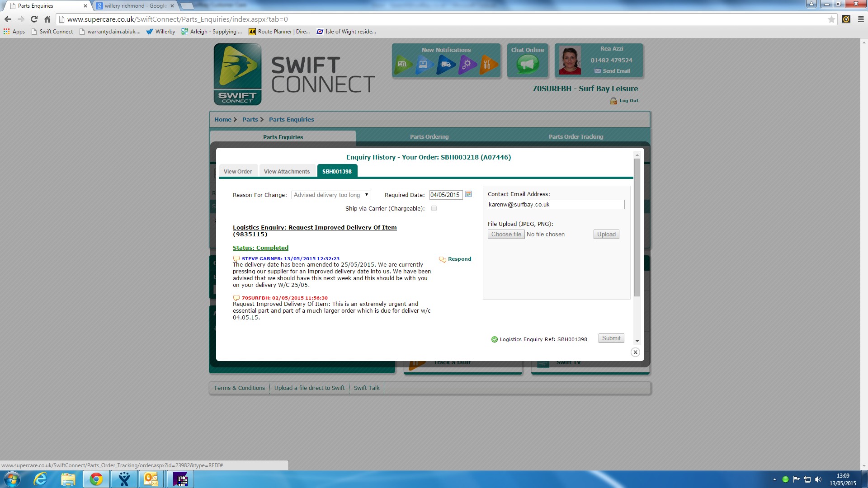Expand the Reason For Change dropdown
The image size is (868, 488).
click(331, 195)
